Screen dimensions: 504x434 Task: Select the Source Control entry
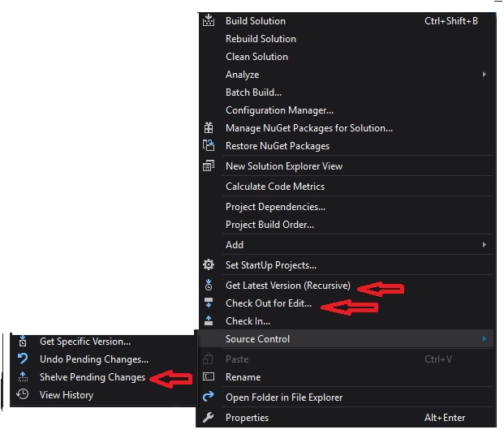[347, 338]
